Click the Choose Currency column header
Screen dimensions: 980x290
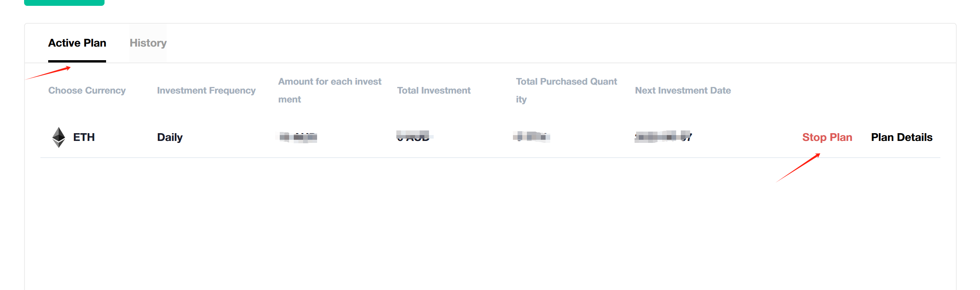87,90
